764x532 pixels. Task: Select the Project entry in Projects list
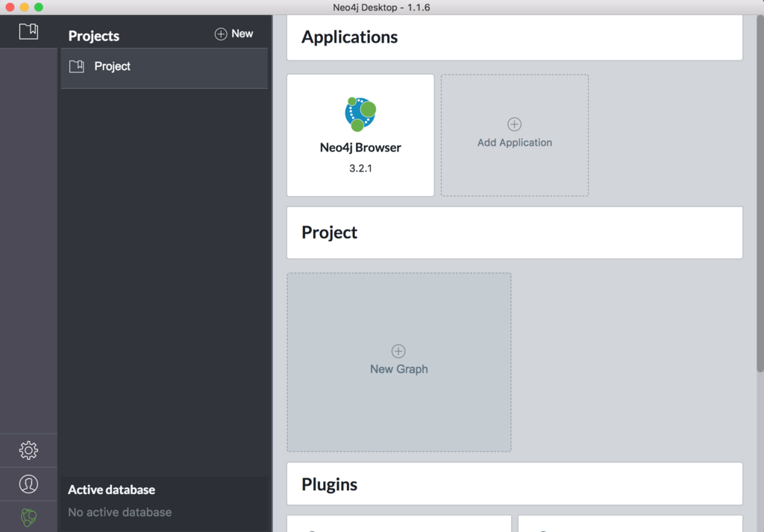(x=164, y=68)
